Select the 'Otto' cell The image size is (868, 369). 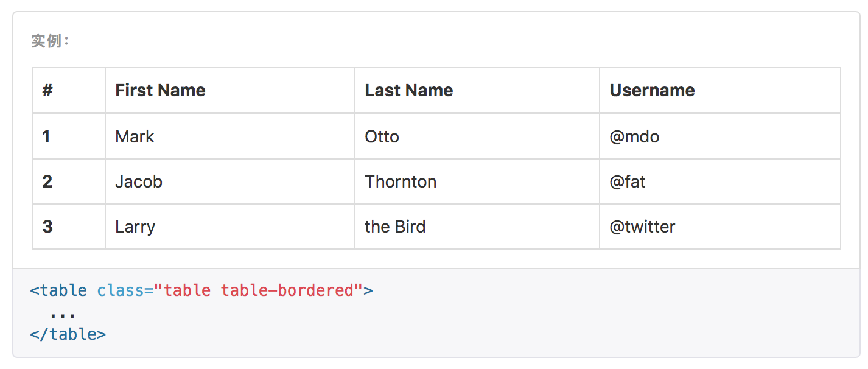click(477, 136)
